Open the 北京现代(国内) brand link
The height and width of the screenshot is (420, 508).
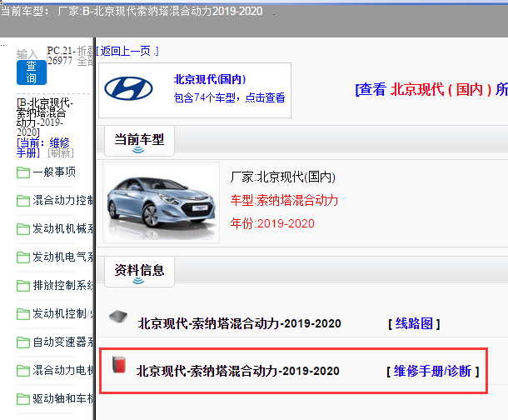click(x=210, y=79)
